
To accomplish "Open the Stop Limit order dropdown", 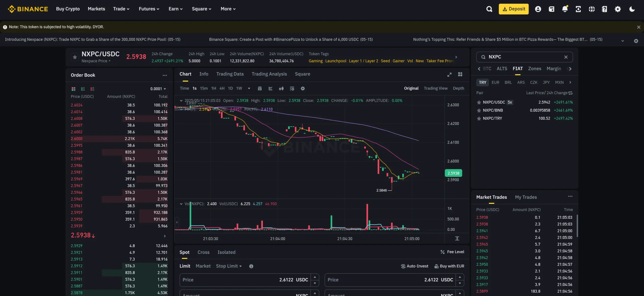I will pos(229,266).
